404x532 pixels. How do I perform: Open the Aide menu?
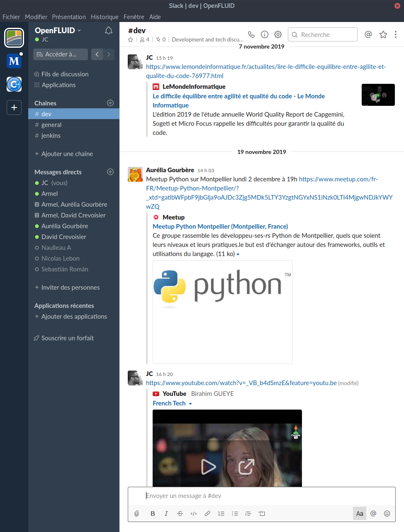click(x=155, y=17)
